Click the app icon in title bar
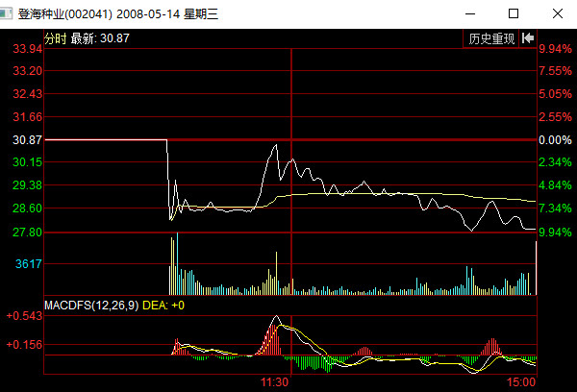 (x=9, y=13)
